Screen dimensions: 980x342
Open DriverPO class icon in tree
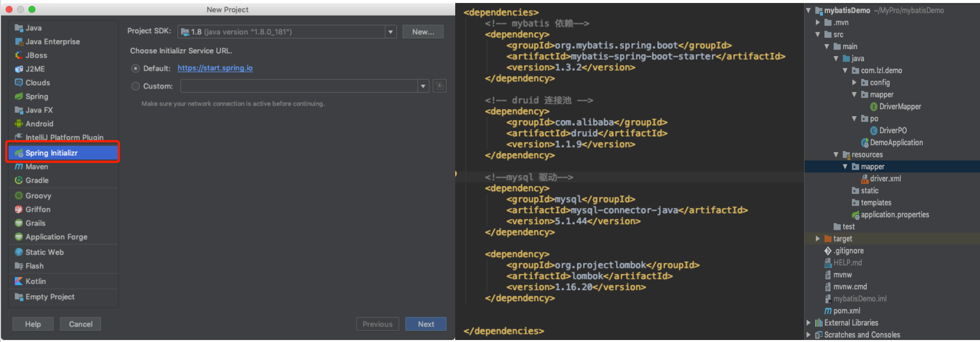(x=874, y=131)
